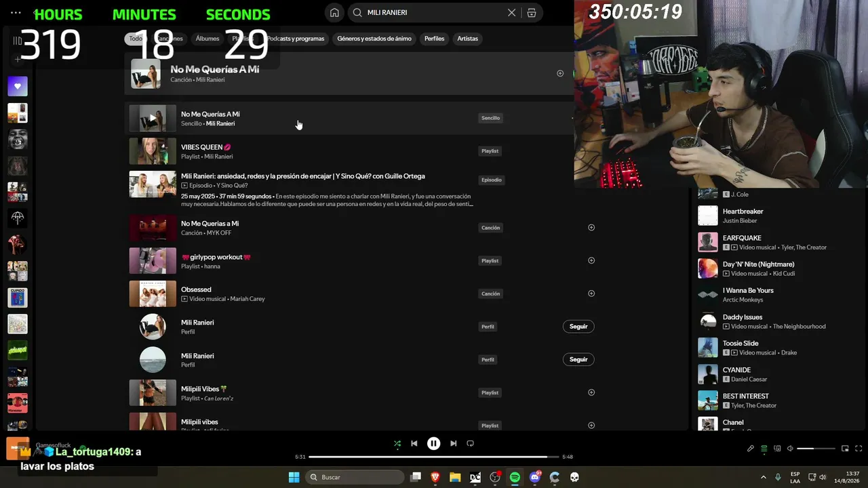This screenshot has width=868, height=488.
Task: Clear the MILI RANIERI search text
Action: coord(511,12)
